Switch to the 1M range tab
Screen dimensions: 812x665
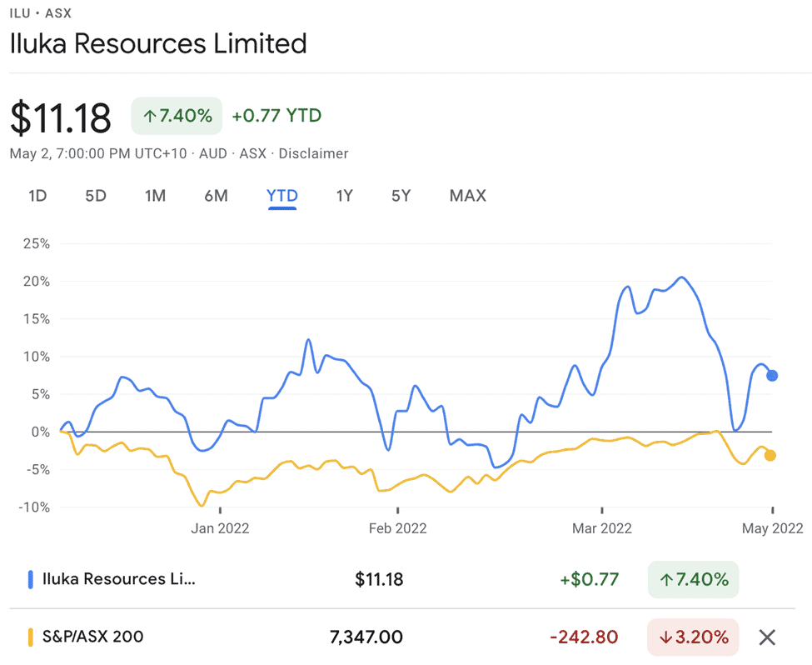(155, 196)
